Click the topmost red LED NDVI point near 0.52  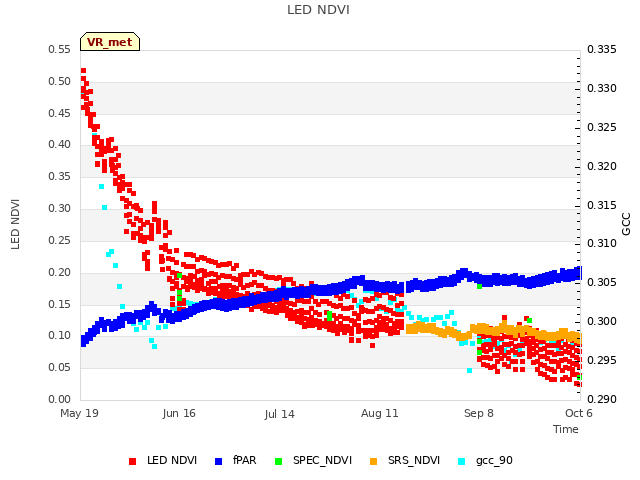[x=83, y=71]
